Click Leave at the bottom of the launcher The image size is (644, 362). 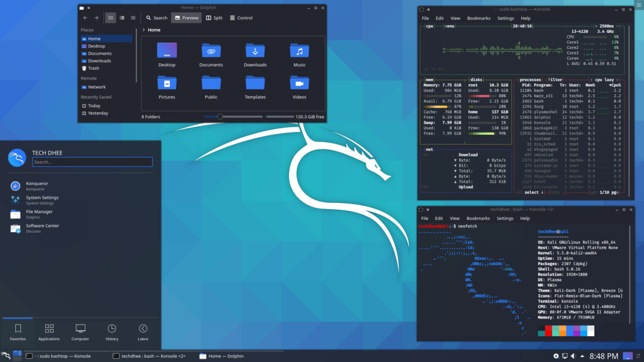click(143, 332)
